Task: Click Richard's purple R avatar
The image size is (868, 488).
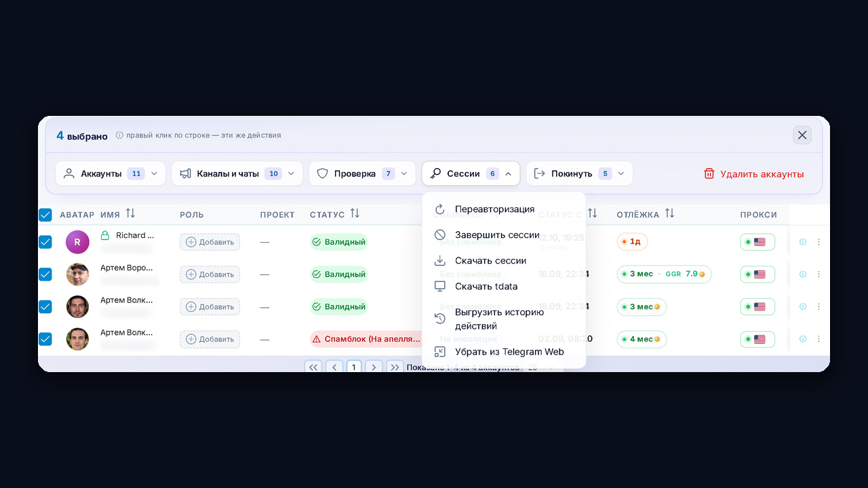Action: click(x=77, y=242)
